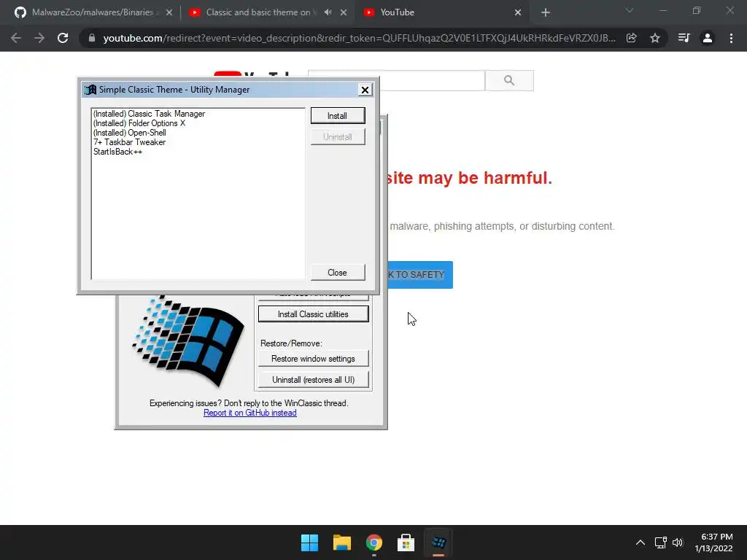747x560 pixels.
Task: Close the active YouTube tab
Action: click(x=518, y=12)
